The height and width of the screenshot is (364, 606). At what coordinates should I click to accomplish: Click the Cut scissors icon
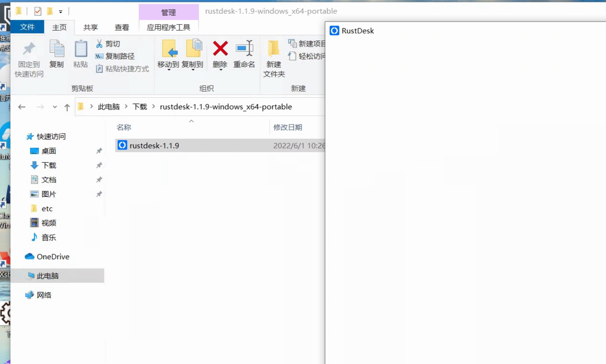pos(99,44)
